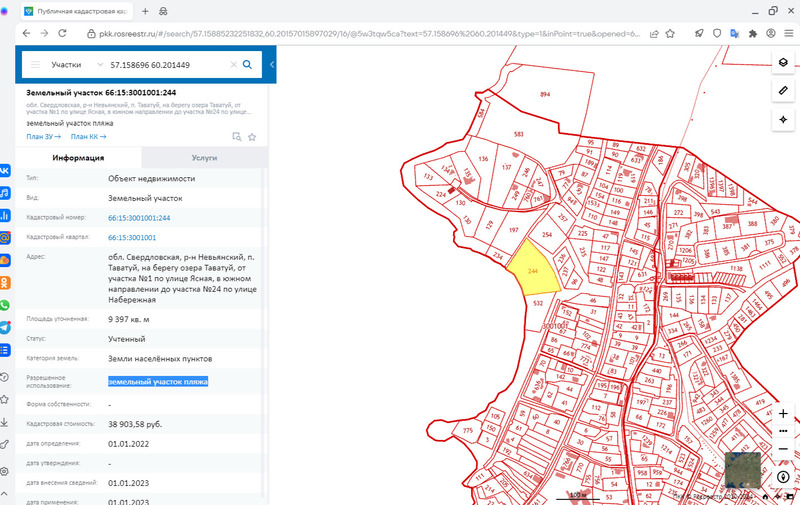
Task: Click the rocket icon in browser toolbar
Action: (x=699, y=33)
